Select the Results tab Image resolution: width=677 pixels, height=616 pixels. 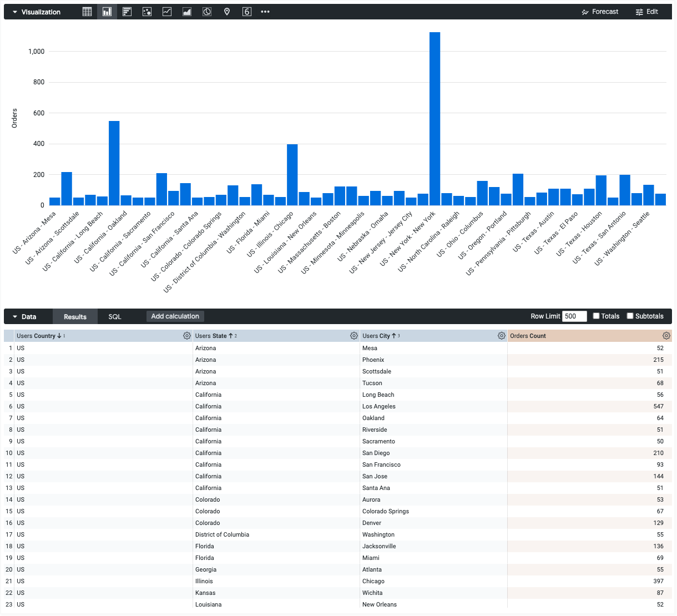click(x=75, y=316)
